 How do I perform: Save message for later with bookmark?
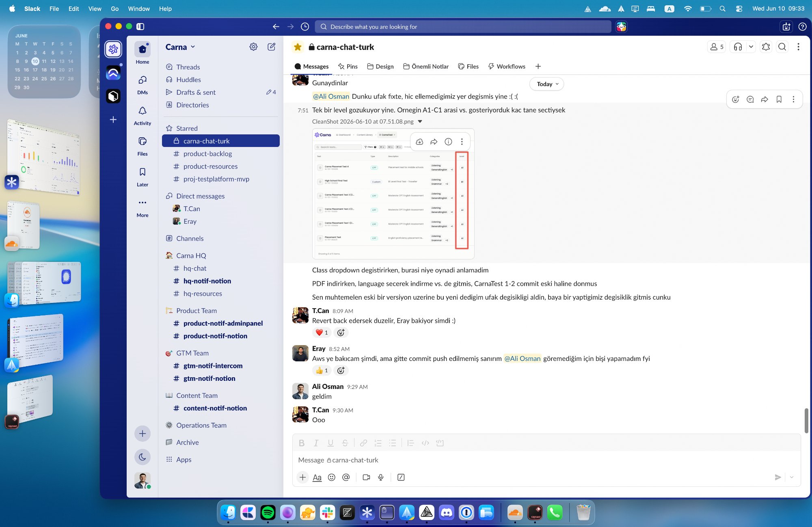pyautogui.click(x=779, y=99)
